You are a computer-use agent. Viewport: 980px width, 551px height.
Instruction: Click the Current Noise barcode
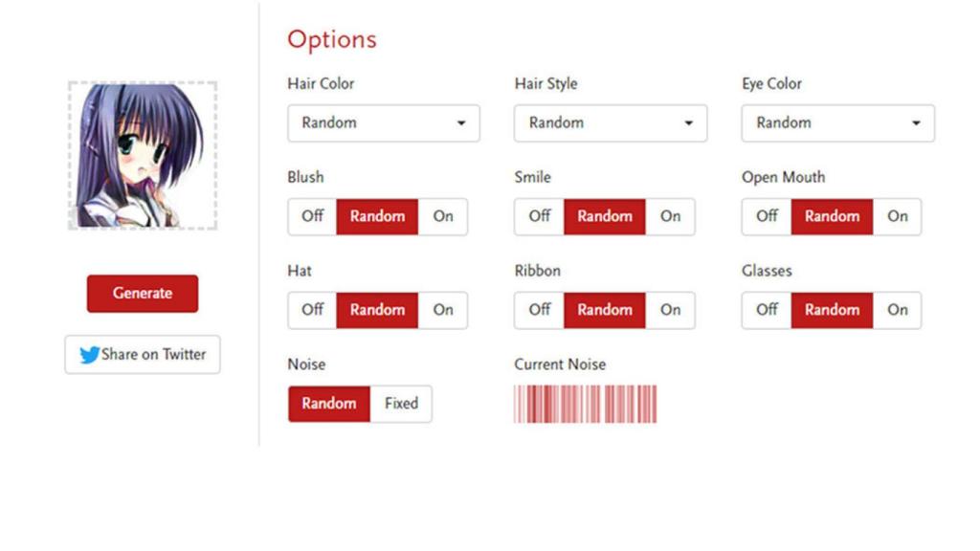586,404
